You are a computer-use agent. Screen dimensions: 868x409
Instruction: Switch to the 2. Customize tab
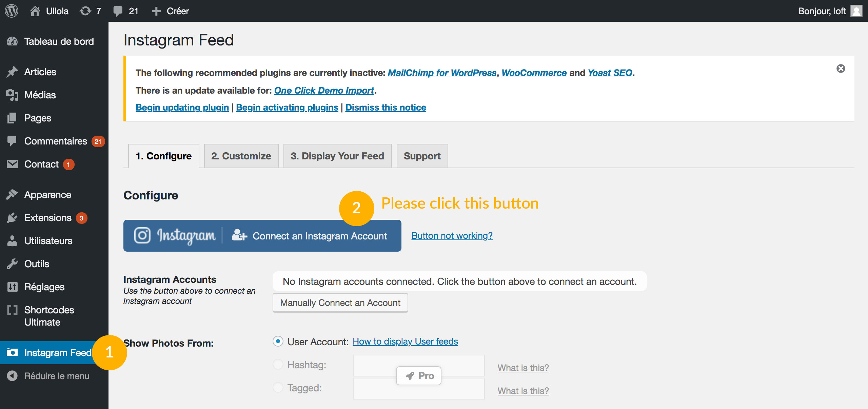241,156
